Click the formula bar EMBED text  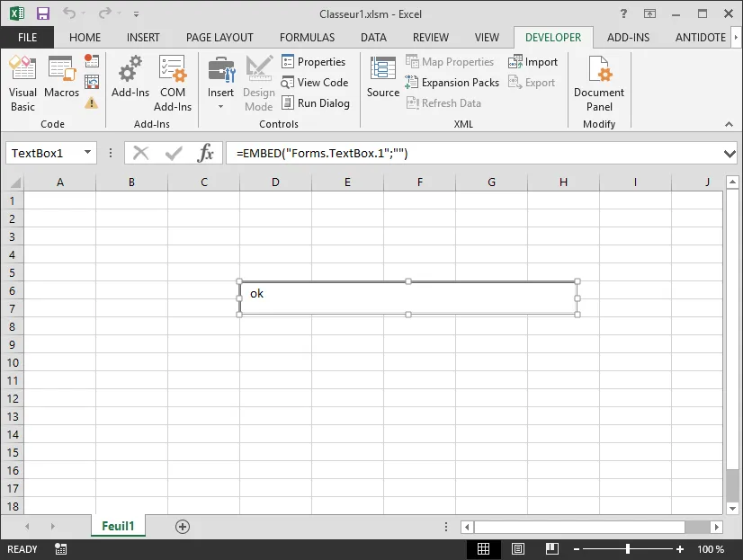point(322,154)
